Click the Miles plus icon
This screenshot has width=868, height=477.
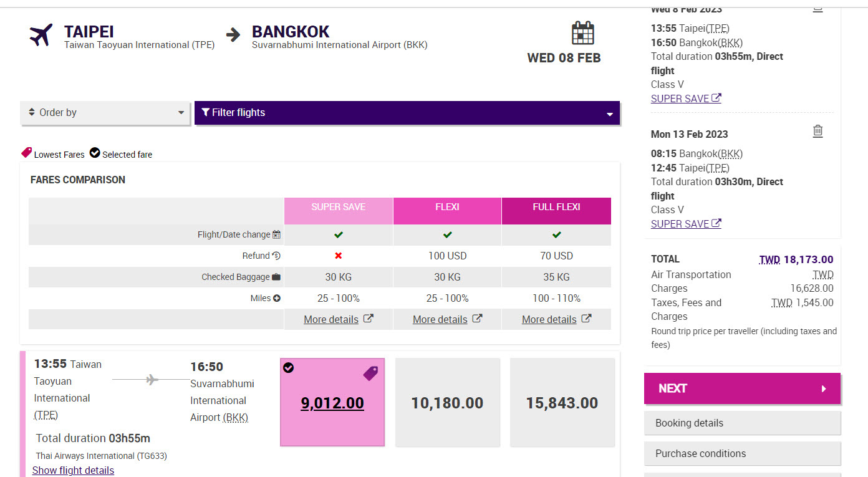pos(277,298)
